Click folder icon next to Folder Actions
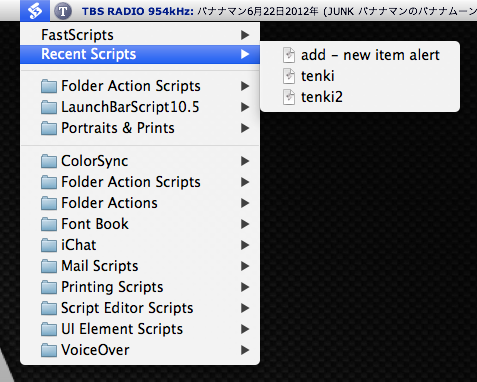Screen dimensions: 477x382 [x=49, y=203]
